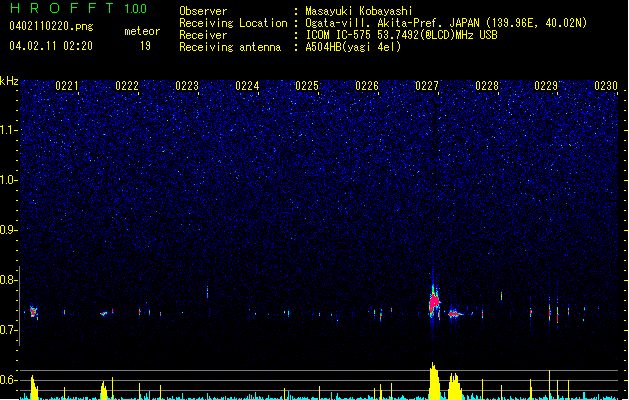Click the meteor label
This screenshot has height=400, width=629.
click(x=142, y=31)
